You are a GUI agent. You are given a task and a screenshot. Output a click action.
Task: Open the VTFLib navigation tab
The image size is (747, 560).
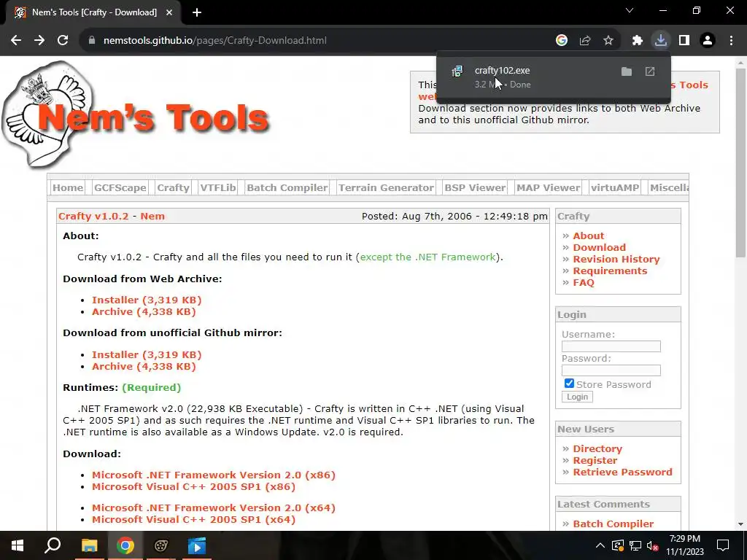(217, 187)
